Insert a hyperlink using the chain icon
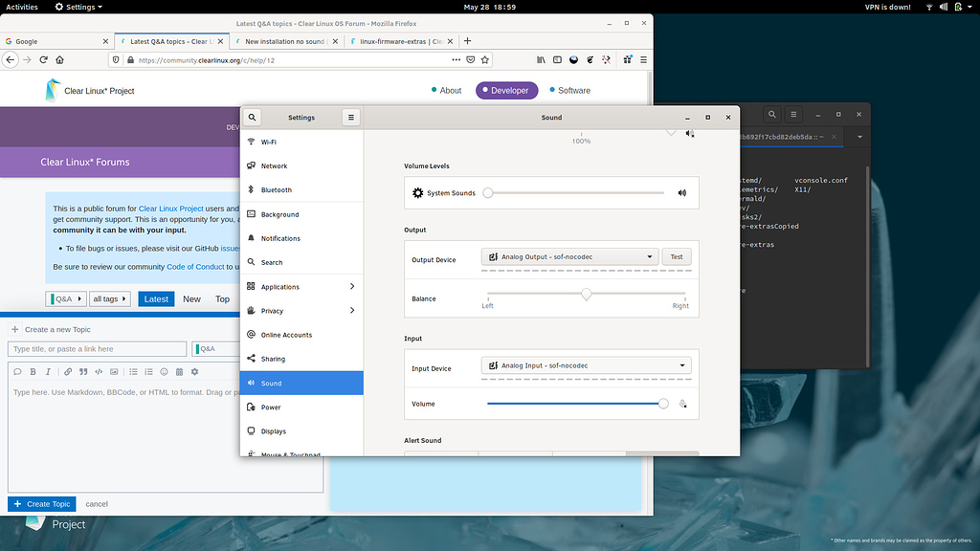The width and height of the screenshot is (980, 551). click(x=68, y=372)
